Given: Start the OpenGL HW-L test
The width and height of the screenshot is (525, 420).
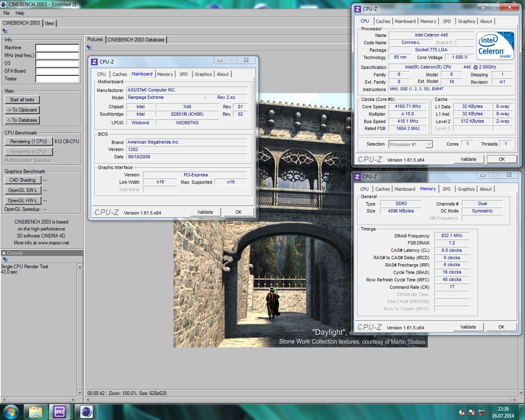Looking at the screenshot, I should coord(23,201).
